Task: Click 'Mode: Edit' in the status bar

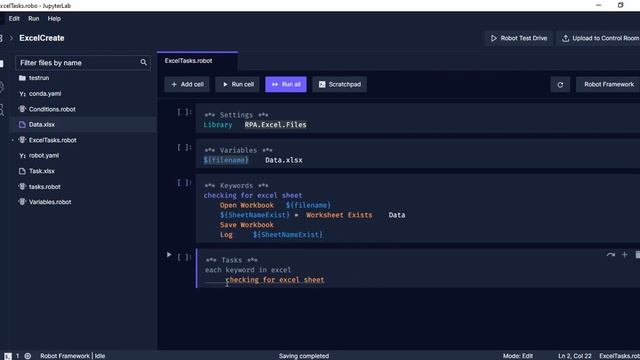Action: pyautogui.click(x=518, y=356)
